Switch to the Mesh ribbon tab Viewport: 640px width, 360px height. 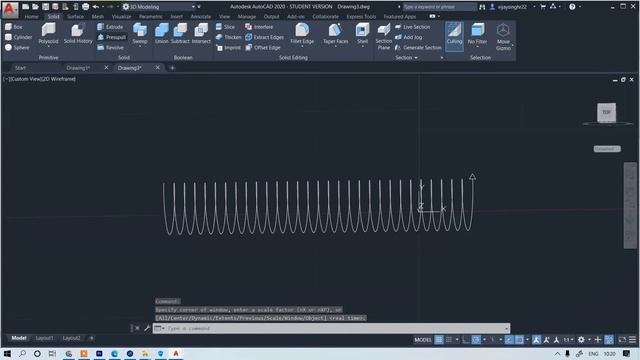coord(98,17)
